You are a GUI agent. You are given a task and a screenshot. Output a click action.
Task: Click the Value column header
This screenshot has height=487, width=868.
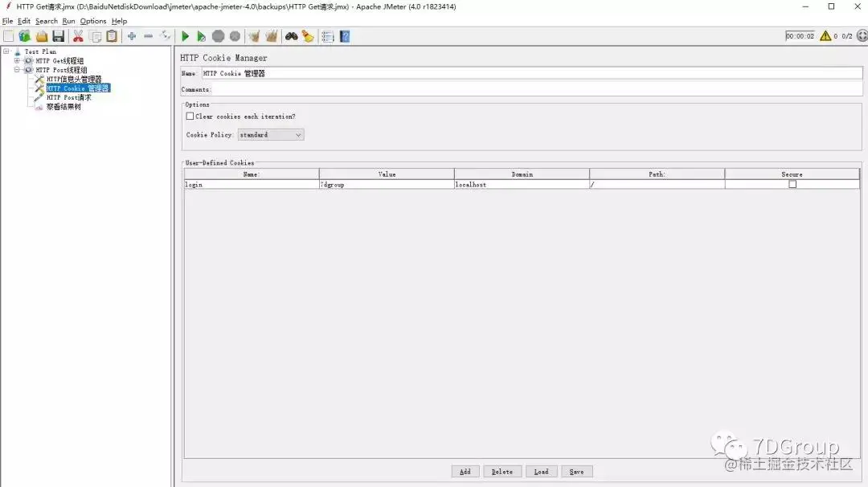point(387,174)
